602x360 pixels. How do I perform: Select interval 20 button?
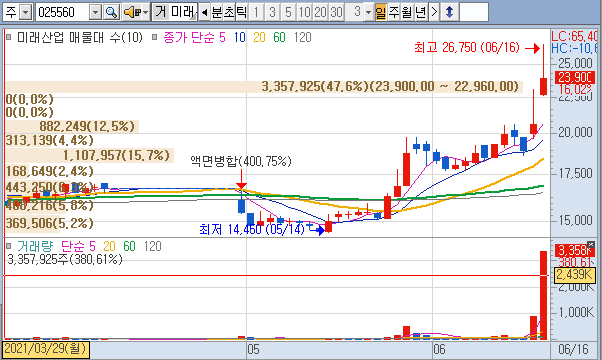point(320,12)
